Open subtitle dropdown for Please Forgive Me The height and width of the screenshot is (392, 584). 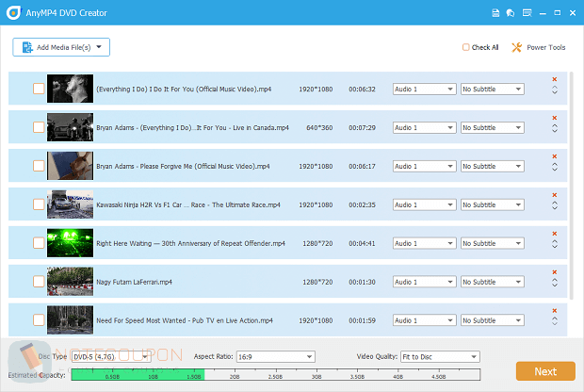click(x=493, y=166)
